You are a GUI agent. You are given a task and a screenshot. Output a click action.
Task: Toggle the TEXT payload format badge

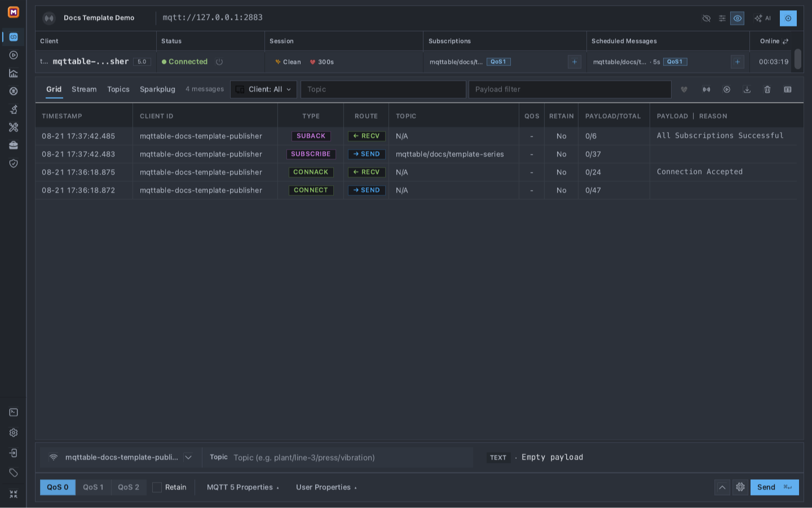[498, 458]
